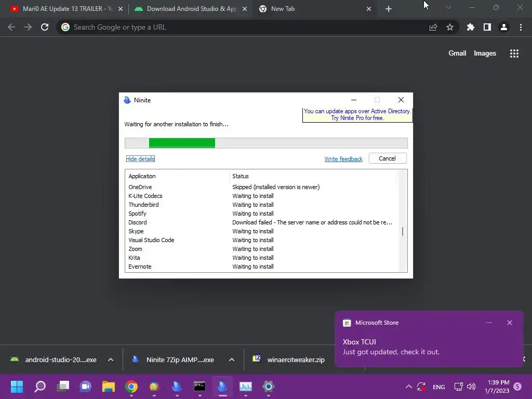Viewport: 532px width, 399px height.
Task: Open Gmail link
Action: (457, 54)
